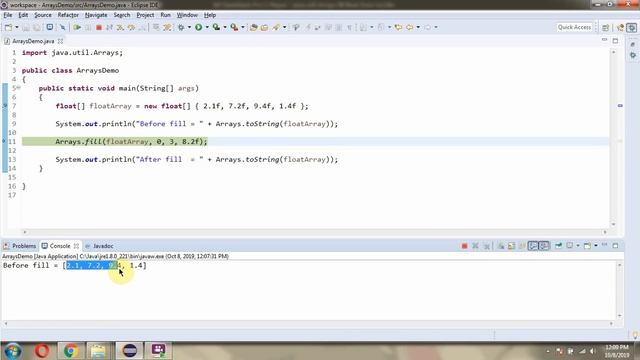Screen dimensions: 640x360
Task: Maximize the Console panel
Action: pos(616,246)
